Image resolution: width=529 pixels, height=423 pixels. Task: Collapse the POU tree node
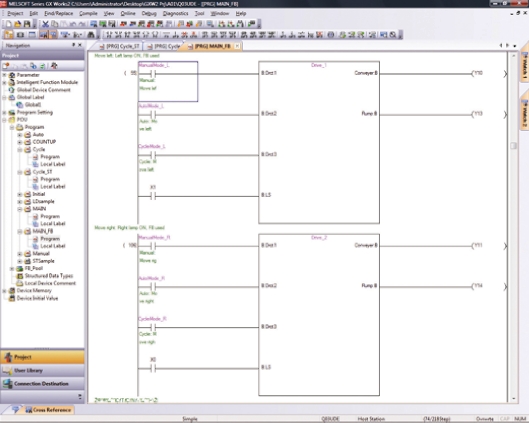tap(4, 120)
